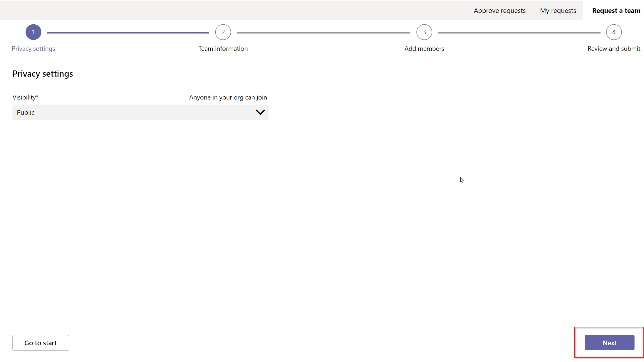
Task: Click the Privacy settings page heading
Action: 43,74
